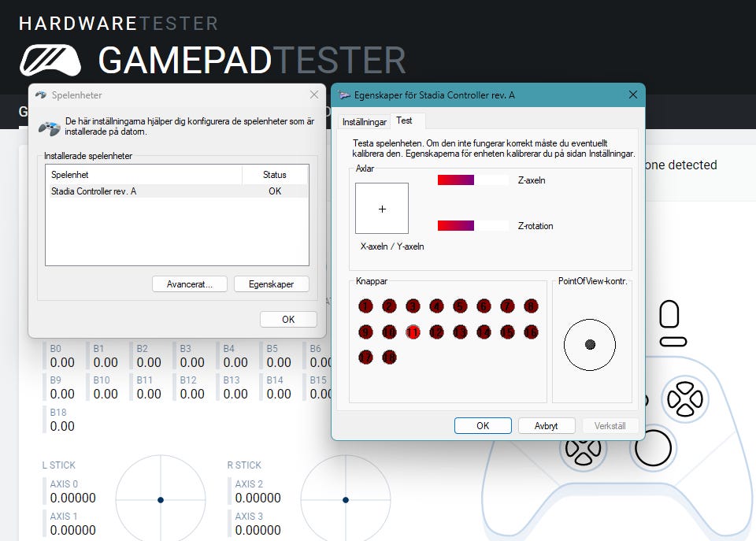Click the Verkställ button

coord(610,426)
